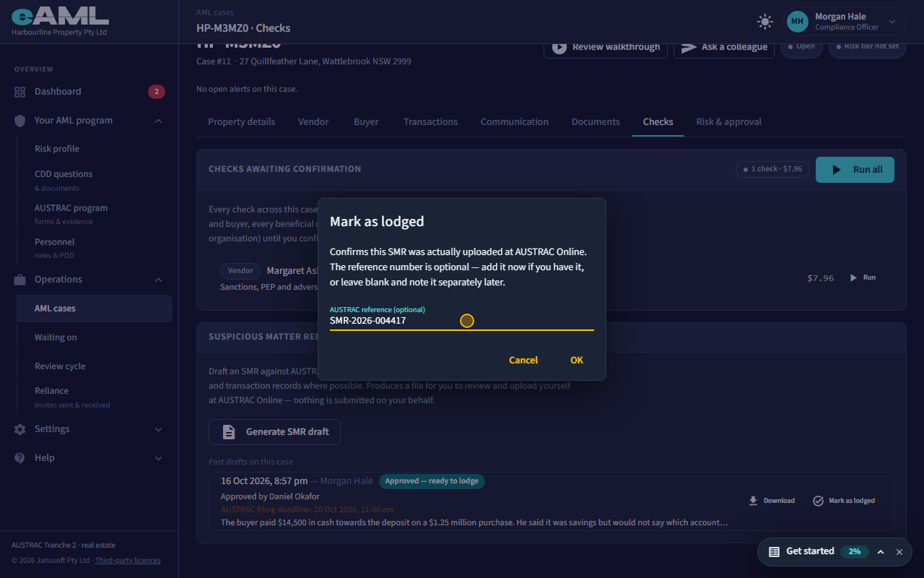This screenshot has height=578, width=924.
Task: Click the Run button for the $7.96 check
Action: tap(863, 277)
